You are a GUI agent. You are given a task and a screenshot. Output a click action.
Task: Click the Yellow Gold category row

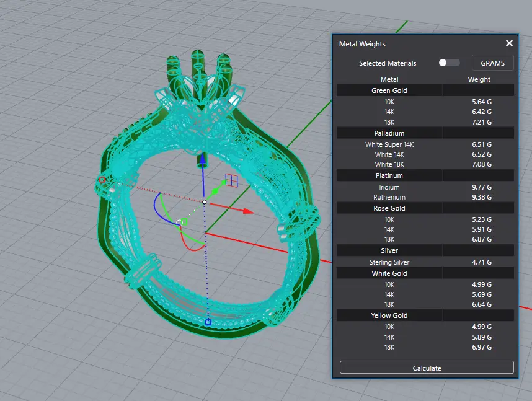[390, 315]
